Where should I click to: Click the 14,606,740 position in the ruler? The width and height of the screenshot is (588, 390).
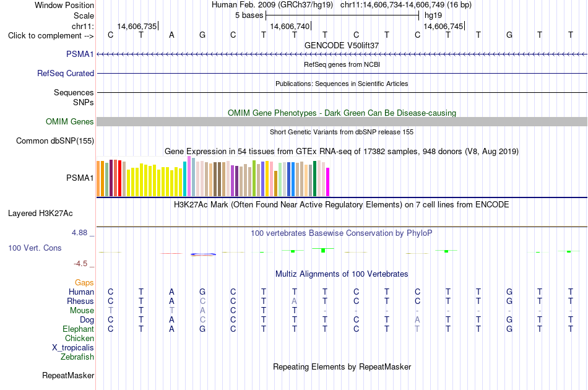290,26
